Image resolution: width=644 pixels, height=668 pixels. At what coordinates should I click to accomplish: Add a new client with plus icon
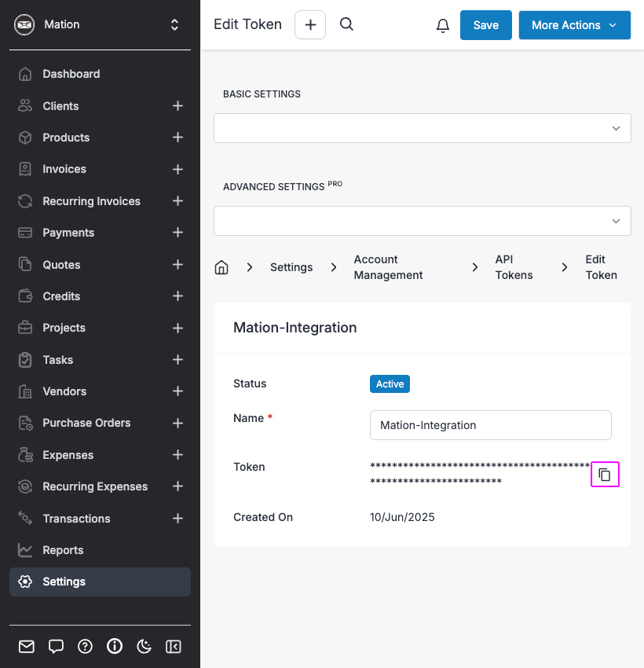pos(178,105)
